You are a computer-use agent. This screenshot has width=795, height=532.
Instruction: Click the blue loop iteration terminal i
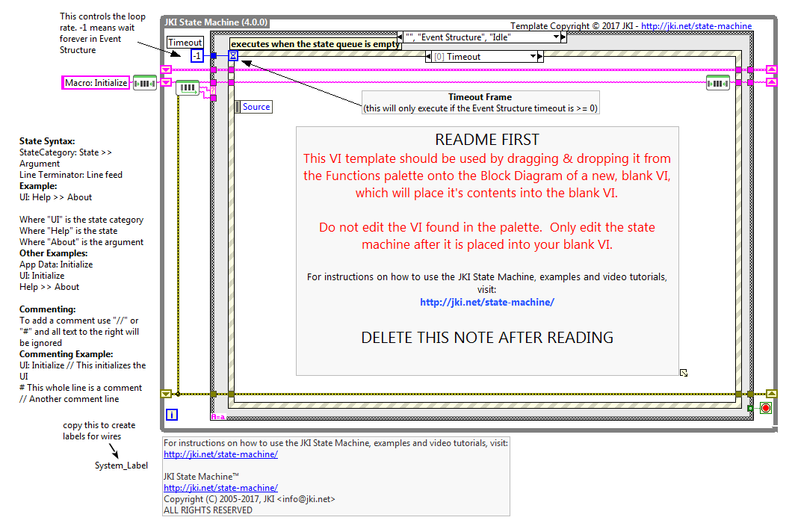(x=172, y=415)
